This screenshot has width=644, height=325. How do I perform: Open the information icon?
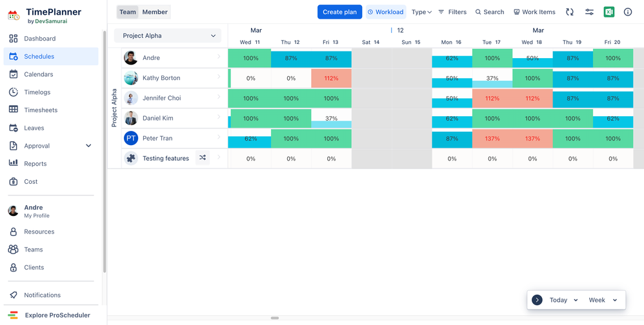[628, 12]
